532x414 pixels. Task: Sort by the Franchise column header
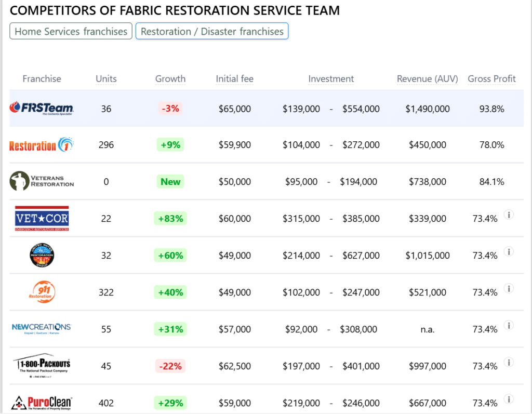click(42, 79)
